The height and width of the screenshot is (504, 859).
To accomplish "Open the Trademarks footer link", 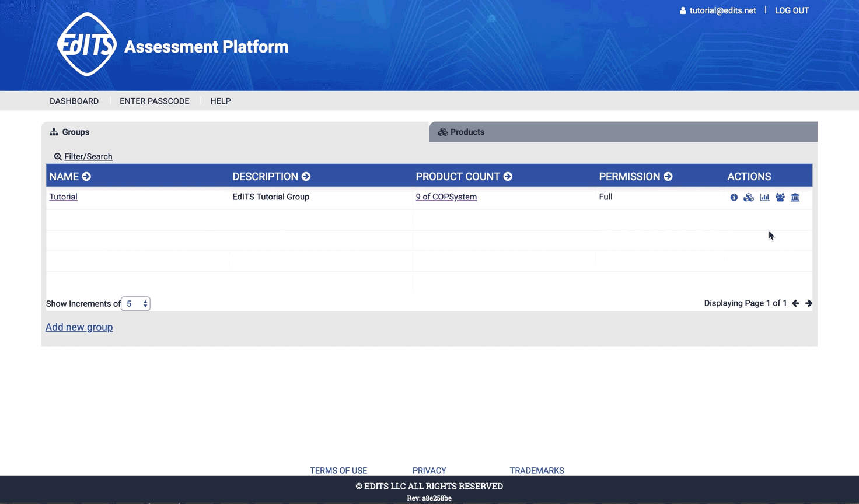I will coord(537,470).
